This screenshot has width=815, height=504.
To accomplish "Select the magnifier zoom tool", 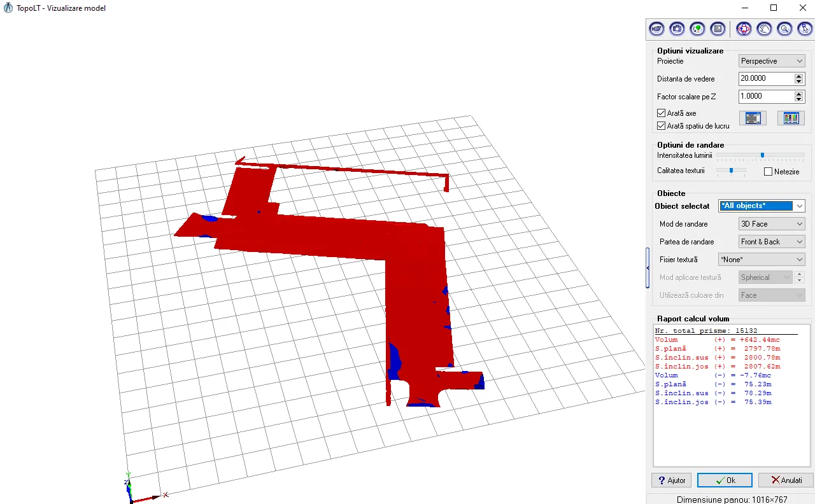I will [784, 29].
